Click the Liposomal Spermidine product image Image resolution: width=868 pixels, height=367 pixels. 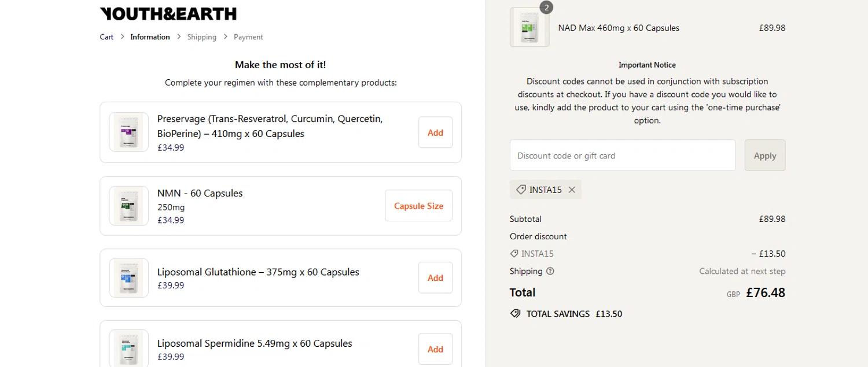click(129, 349)
